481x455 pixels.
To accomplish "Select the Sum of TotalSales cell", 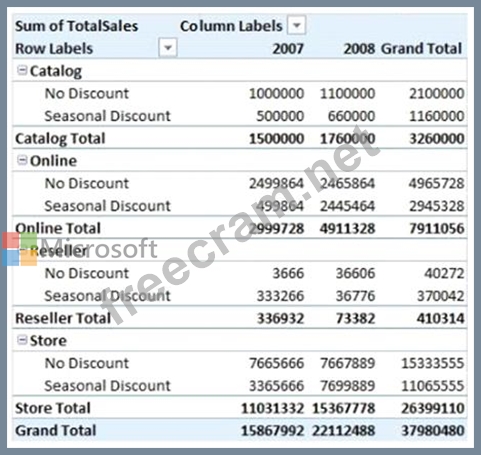I will [x=76, y=26].
